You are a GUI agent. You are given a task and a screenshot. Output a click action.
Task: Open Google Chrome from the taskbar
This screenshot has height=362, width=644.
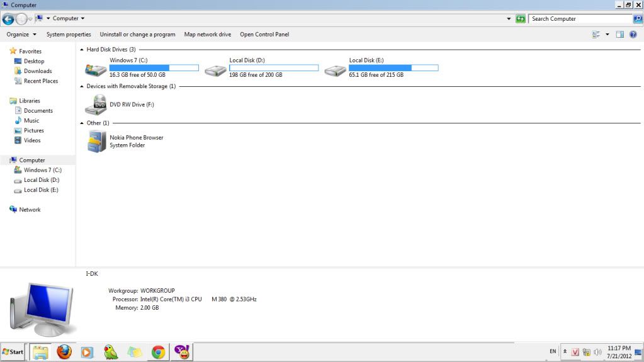pos(158,353)
